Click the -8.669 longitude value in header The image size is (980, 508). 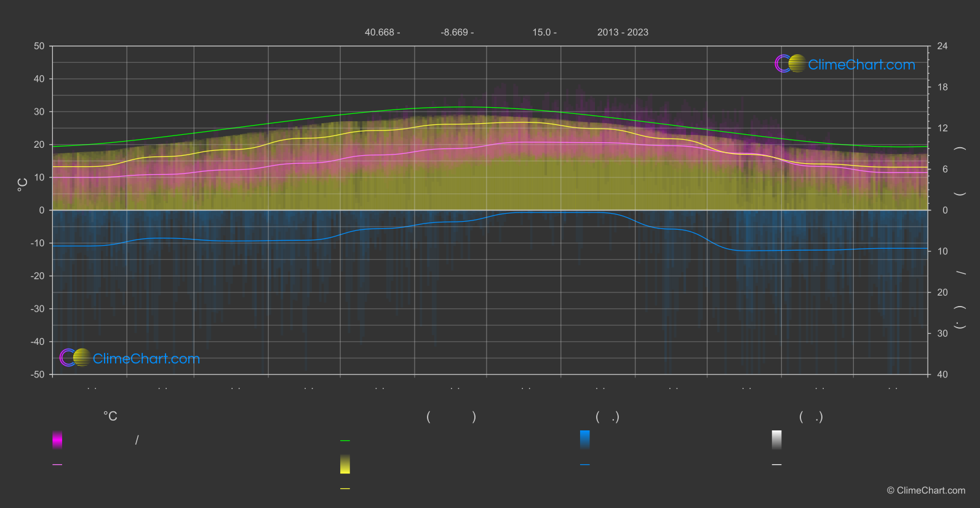[x=455, y=32]
